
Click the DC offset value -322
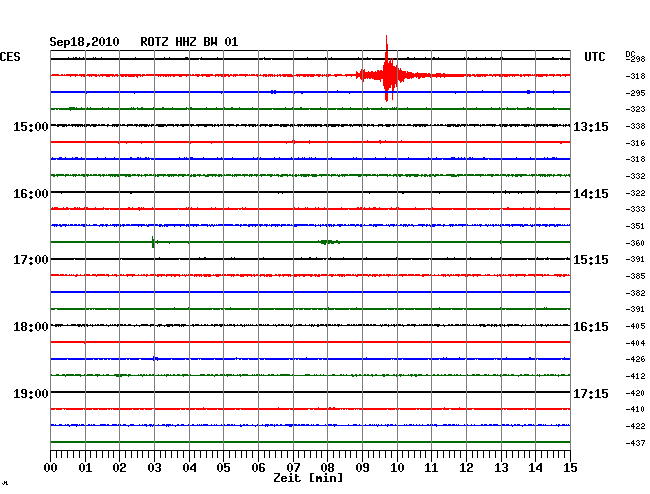[635, 193]
